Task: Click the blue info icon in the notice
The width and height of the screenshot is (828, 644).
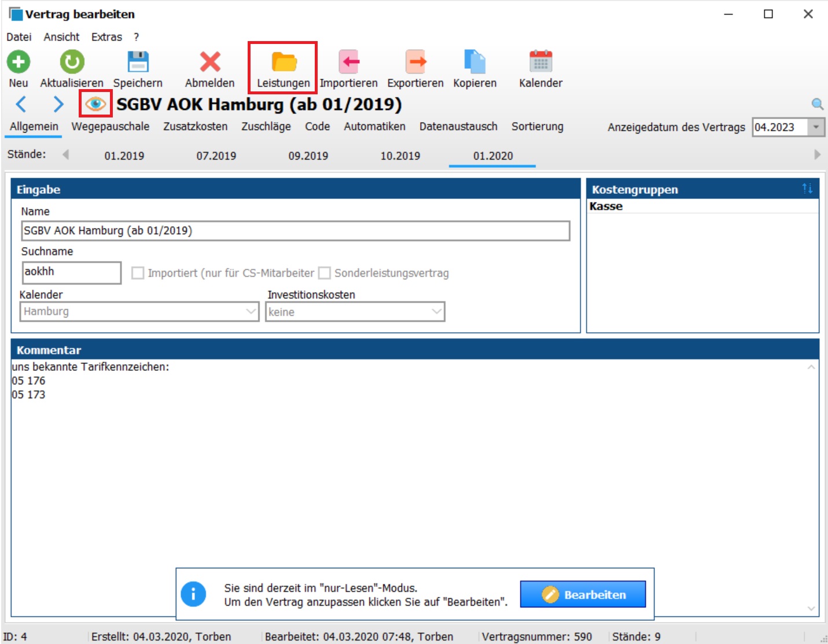Action: (193, 594)
